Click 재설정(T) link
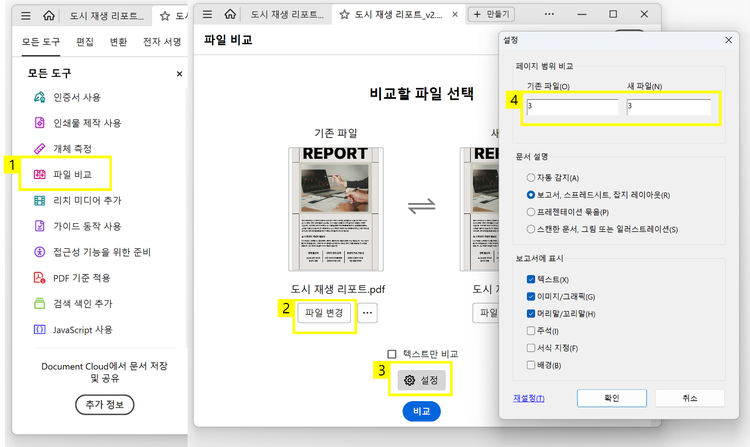 pyautogui.click(x=529, y=398)
